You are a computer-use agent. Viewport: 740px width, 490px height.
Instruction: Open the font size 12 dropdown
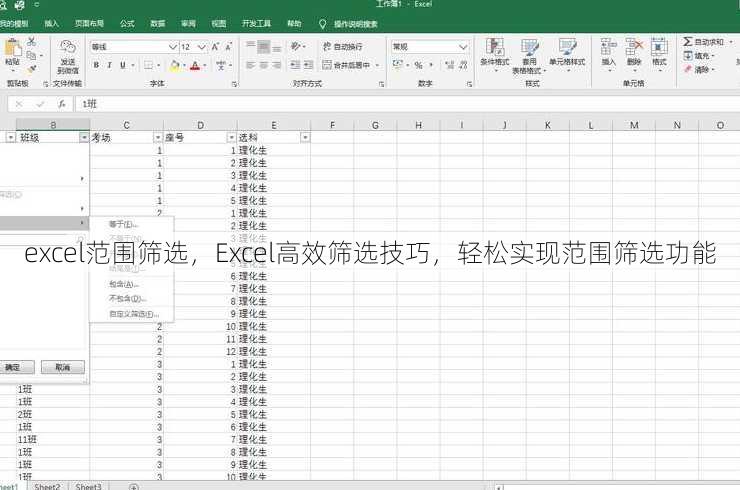[202, 47]
